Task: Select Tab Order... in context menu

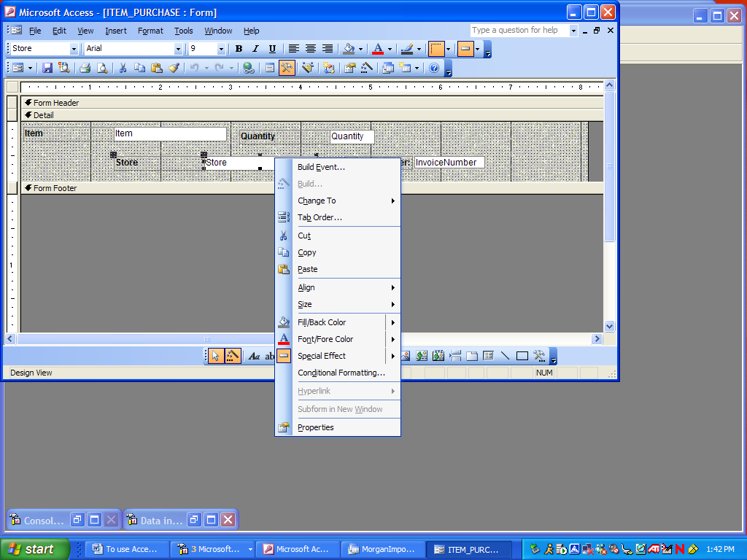Action: click(320, 217)
